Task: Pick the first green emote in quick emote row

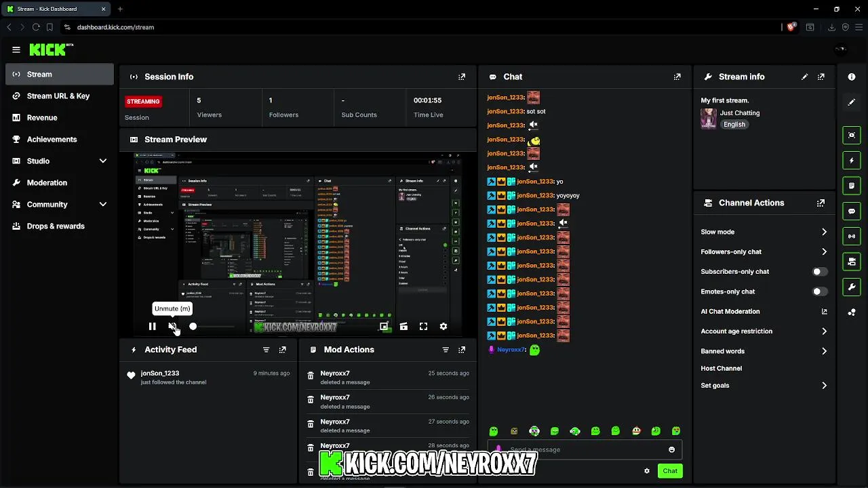Action: pyautogui.click(x=494, y=431)
